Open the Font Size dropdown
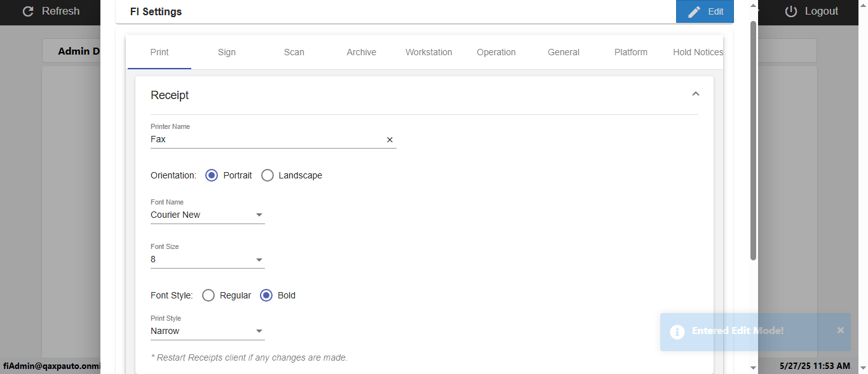The height and width of the screenshot is (374, 868). coord(207,260)
